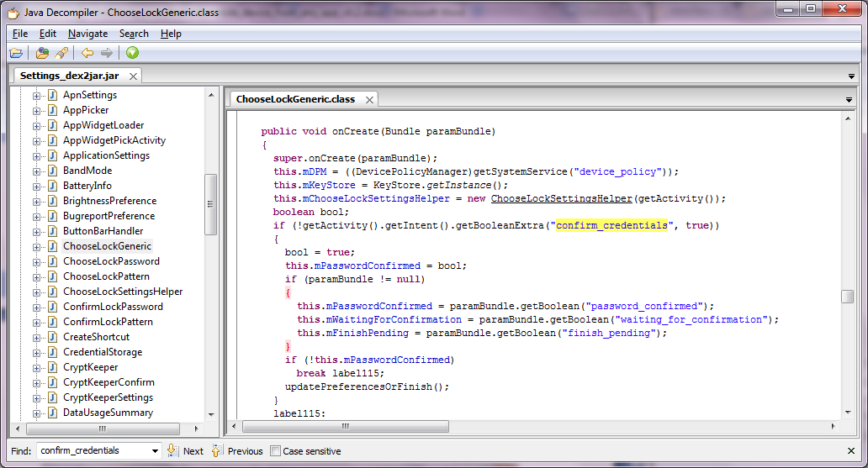Image resolution: width=868 pixels, height=468 pixels.
Task: Click the CreateShortcut class icon
Action: click(x=53, y=337)
